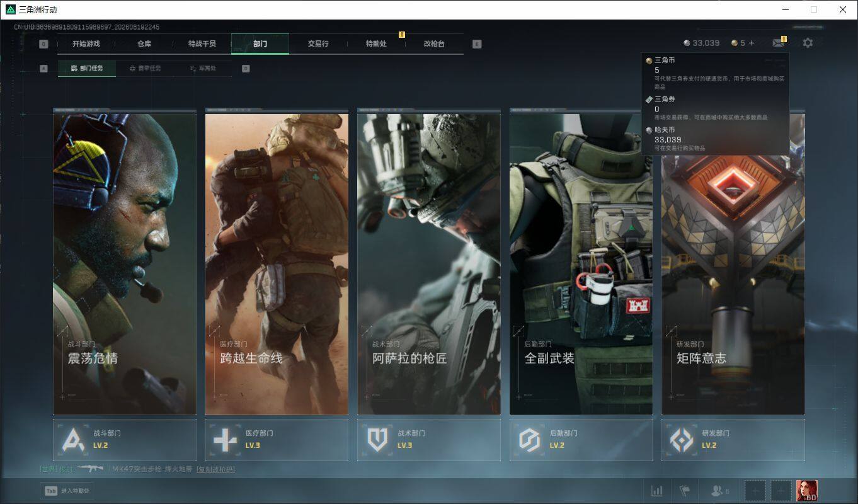Open the bar chart statistics icon
The width and height of the screenshot is (858, 504).
tap(657, 491)
